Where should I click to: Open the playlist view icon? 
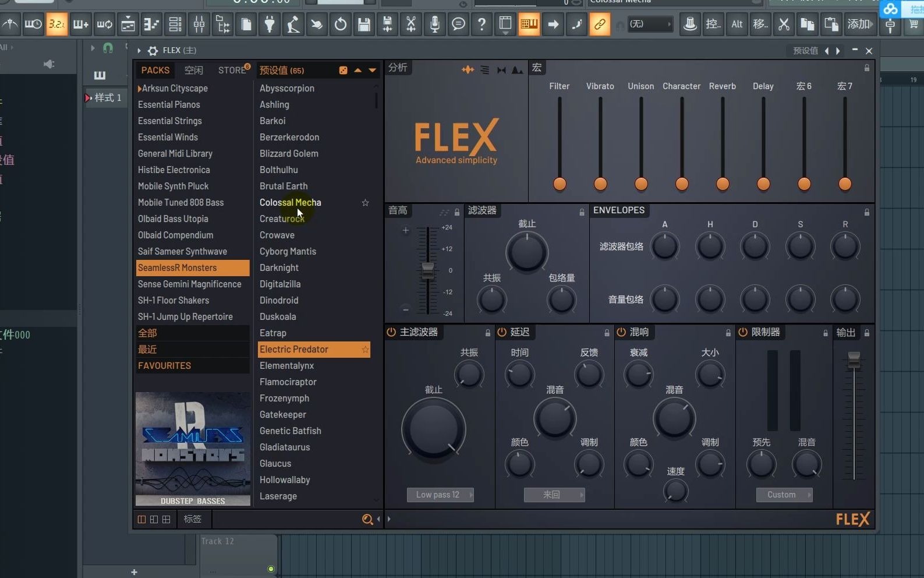click(x=128, y=24)
